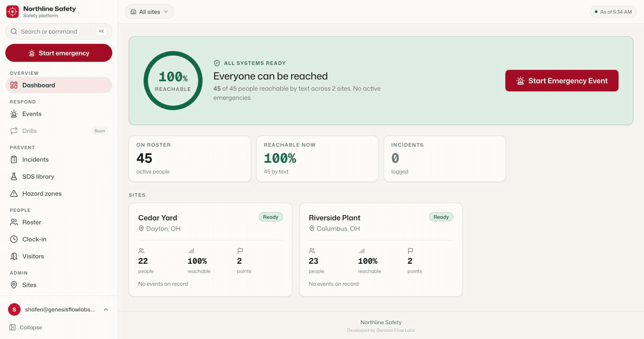Open the SDS library page
The height and width of the screenshot is (339, 644).
tap(59, 176)
